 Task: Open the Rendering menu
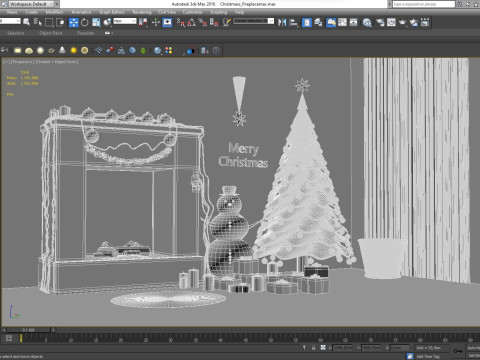click(x=142, y=12)
